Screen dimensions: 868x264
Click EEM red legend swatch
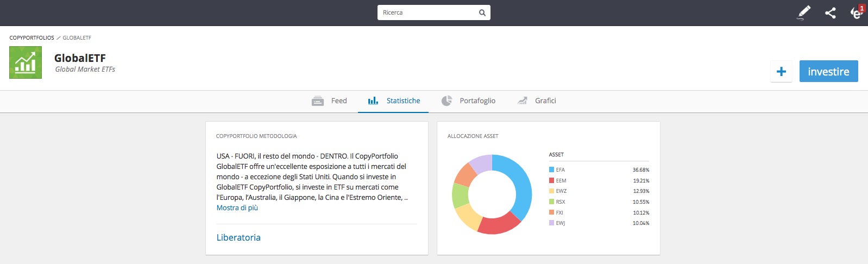[551, 180]
